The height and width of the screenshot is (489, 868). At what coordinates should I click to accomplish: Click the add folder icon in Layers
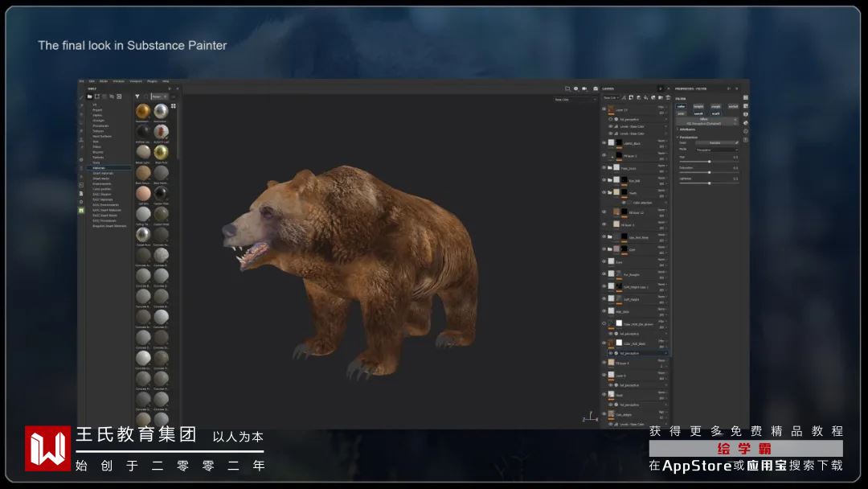tap(661, 97)
